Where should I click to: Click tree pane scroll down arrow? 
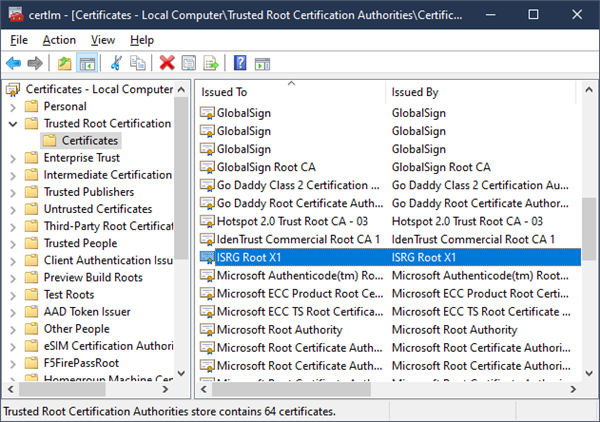pyautogui.click(x=181, y=373)
